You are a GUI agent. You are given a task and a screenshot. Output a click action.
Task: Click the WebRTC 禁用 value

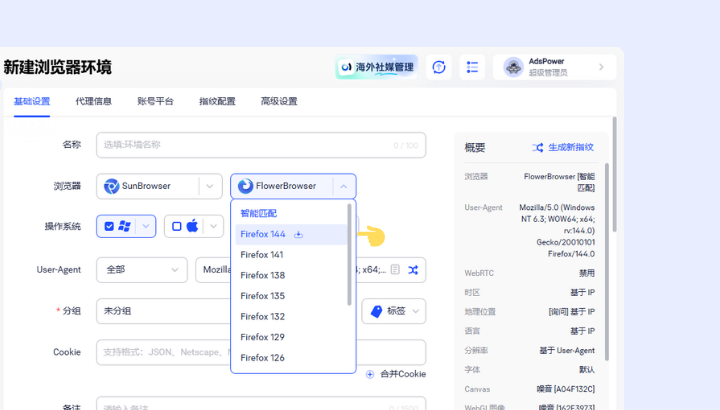point(587,273)
